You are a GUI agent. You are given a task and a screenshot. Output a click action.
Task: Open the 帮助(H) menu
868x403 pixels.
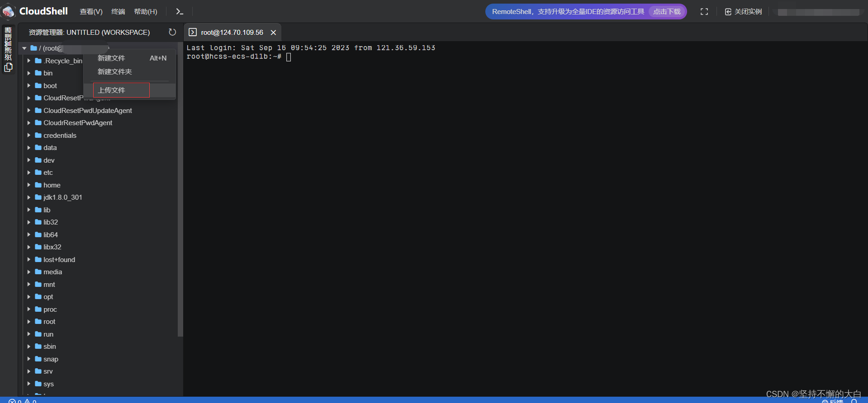(146, 12)
